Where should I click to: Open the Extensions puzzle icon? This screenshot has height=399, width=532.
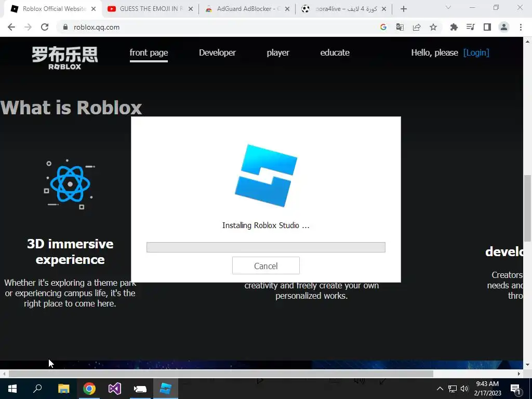coord(454,27)
